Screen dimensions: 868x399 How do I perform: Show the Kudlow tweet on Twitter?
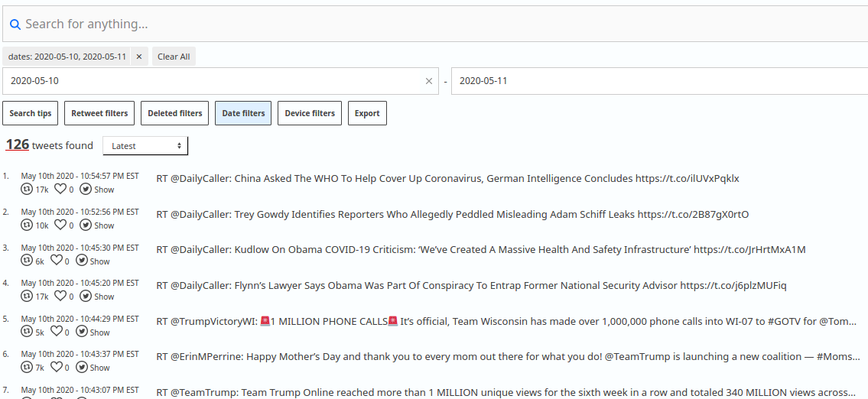pyautogui.click(x=93, y=261)
